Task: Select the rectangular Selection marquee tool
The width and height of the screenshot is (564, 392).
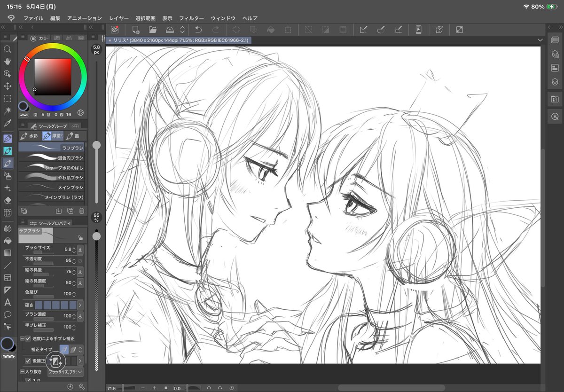Action: [8, 99]
